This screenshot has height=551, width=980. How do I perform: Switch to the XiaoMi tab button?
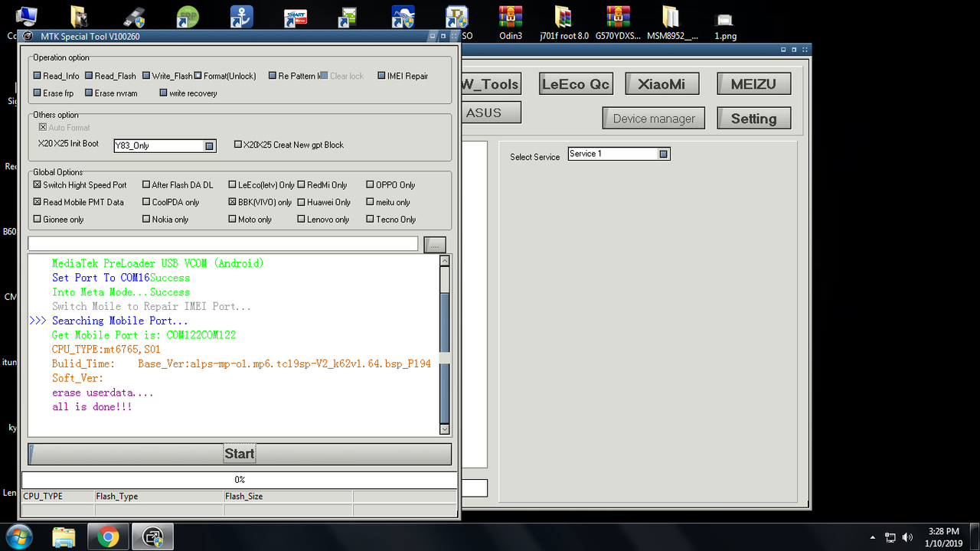[x=661, y=84]
